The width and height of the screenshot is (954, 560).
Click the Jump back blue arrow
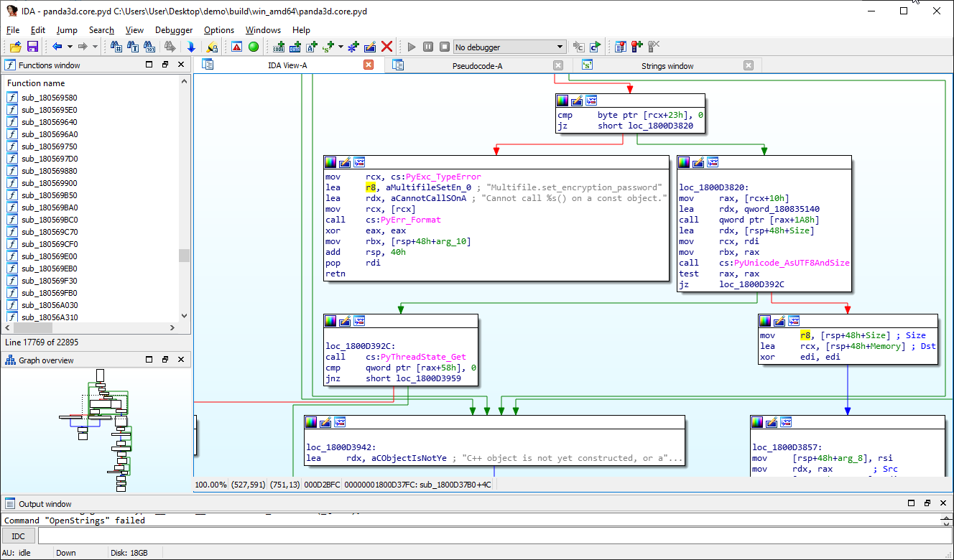coord(57,47)
